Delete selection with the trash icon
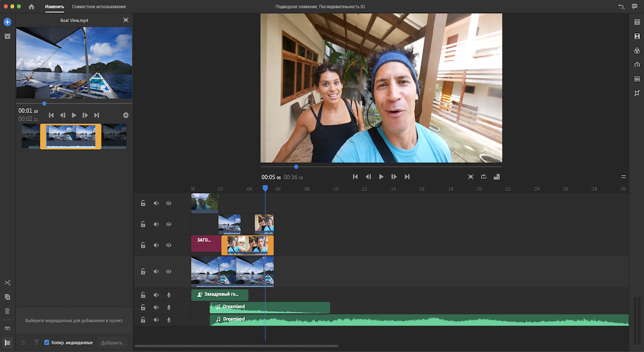The width and height of the screenshot is (644, 352). (x=7, y=311)
